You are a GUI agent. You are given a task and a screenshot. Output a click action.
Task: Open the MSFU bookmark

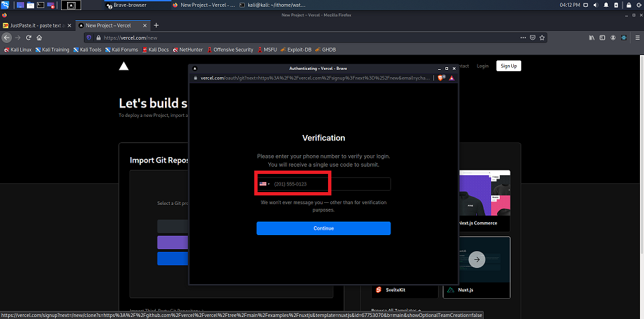268,50
